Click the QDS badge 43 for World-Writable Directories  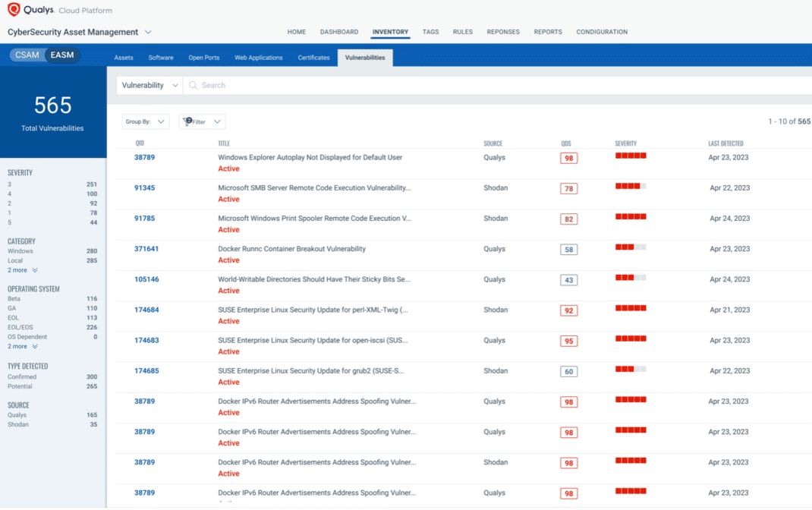click(568, 279)
